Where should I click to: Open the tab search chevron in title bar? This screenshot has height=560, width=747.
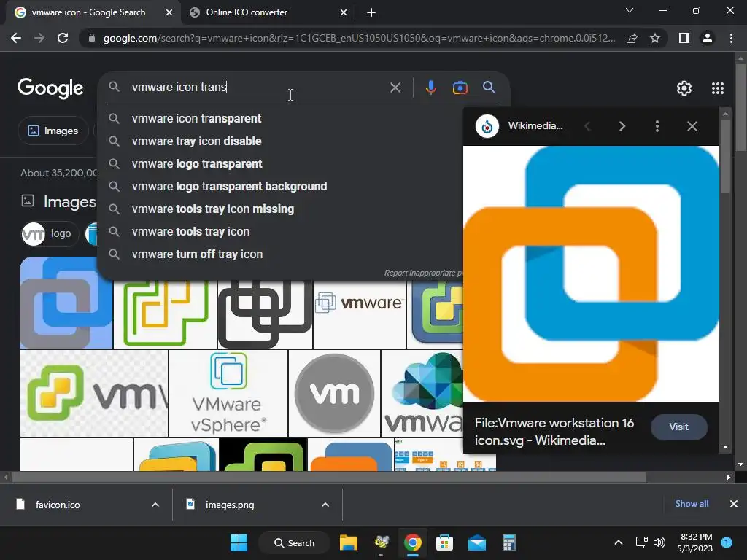pos(630,10)
